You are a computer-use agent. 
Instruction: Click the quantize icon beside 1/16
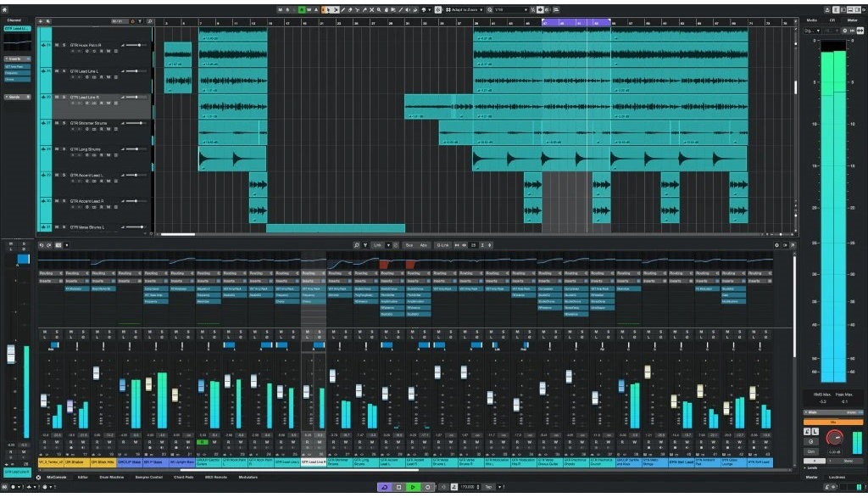pyautogui.click(x=489, y=9)
